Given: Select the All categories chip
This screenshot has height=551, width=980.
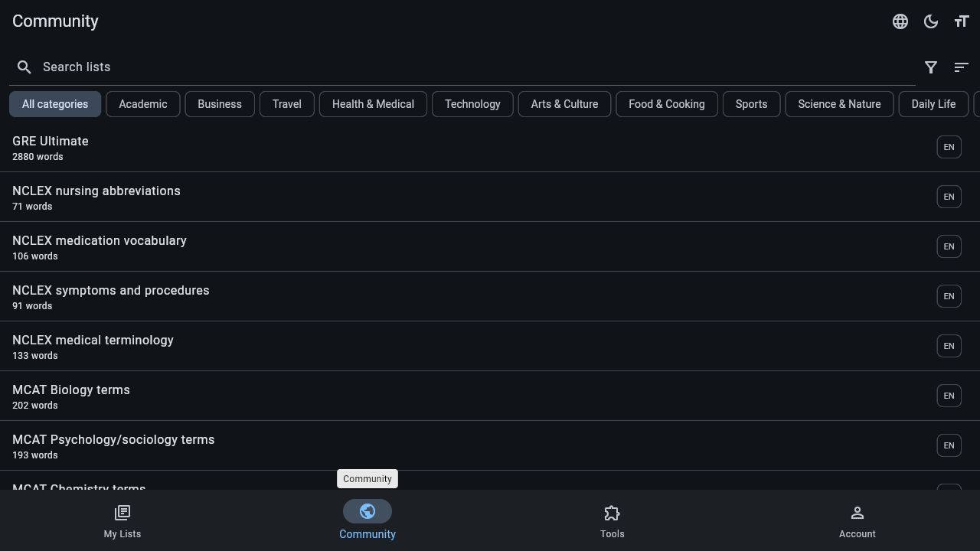Looking at the screenshot, I should [55, 104].
